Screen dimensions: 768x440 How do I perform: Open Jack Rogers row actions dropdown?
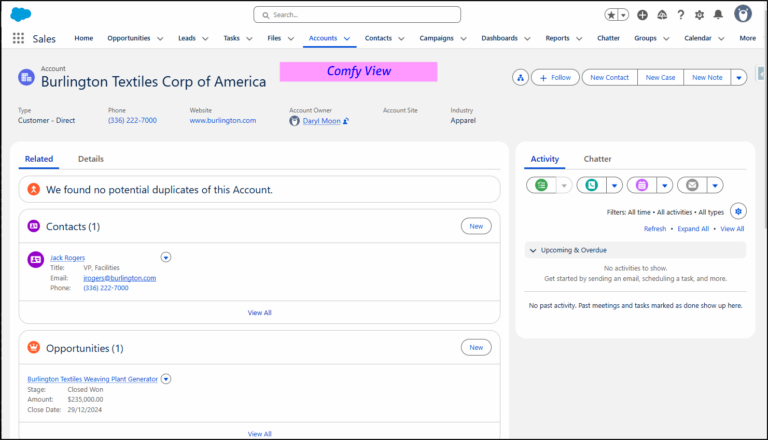click(x=166, y=257)
